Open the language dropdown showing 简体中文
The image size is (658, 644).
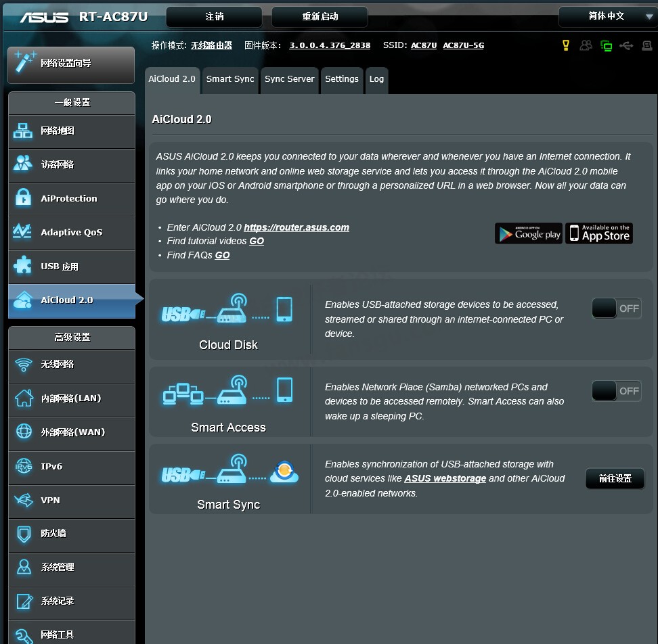(608, 16)
